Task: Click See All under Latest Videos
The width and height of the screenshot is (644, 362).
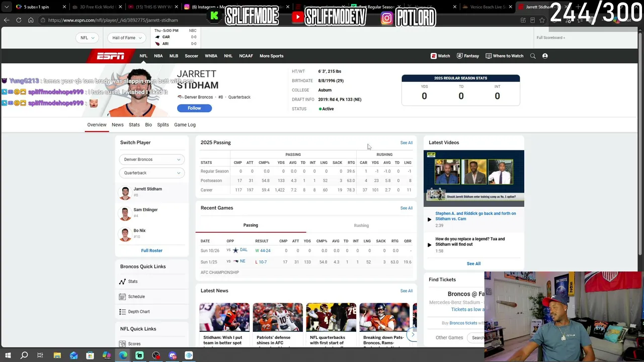Action: coord(473,263)
